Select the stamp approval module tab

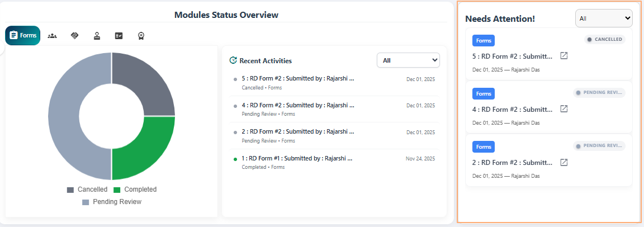(97, 36)
